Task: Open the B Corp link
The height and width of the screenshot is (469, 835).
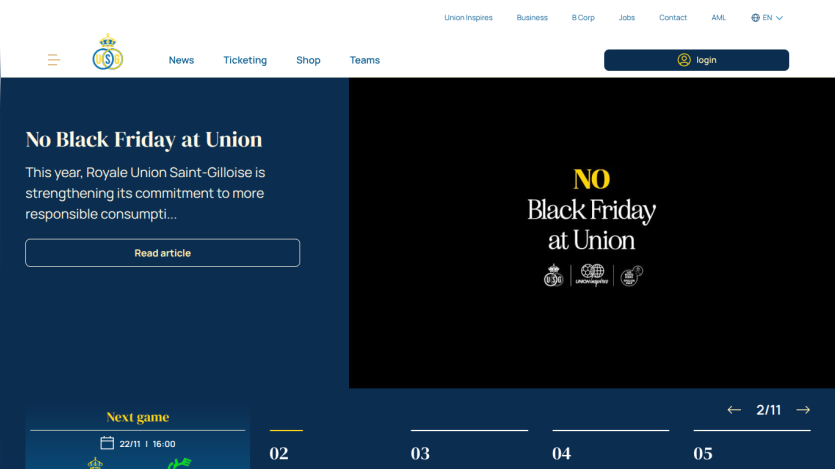Action: (x=583, y=18)
